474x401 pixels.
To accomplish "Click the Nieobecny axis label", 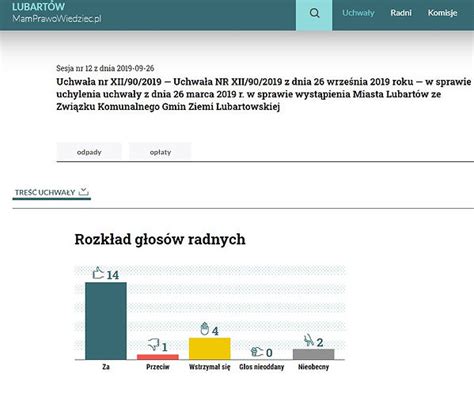I will click(x=313, y=367).
